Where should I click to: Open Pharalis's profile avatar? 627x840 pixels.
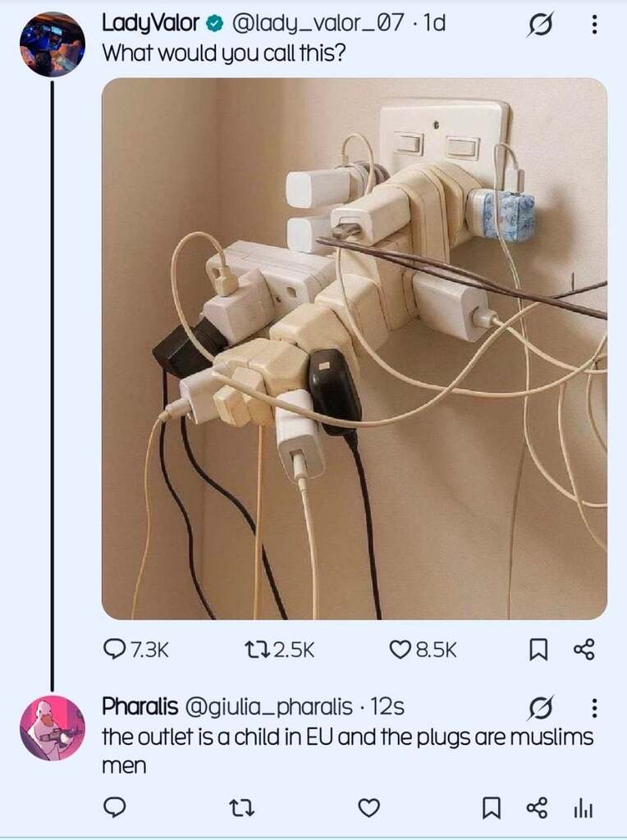pos(52,728)
